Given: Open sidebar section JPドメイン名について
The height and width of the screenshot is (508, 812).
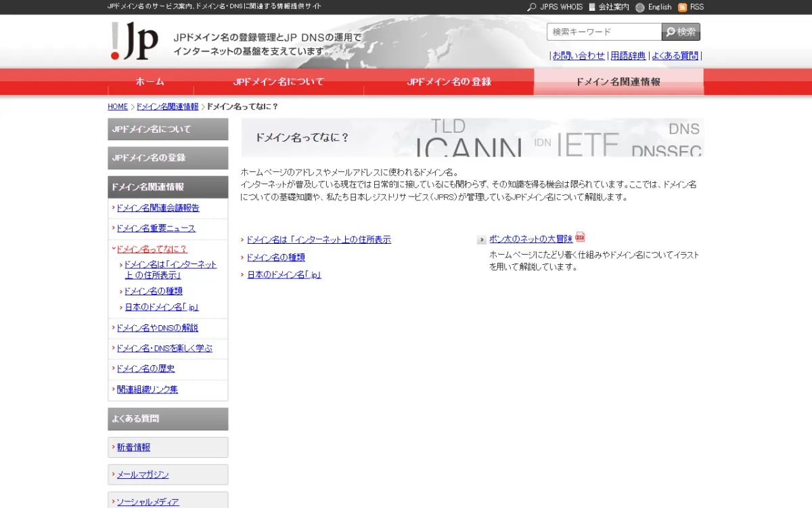Looking at the screenshot, I should [168, 129].
